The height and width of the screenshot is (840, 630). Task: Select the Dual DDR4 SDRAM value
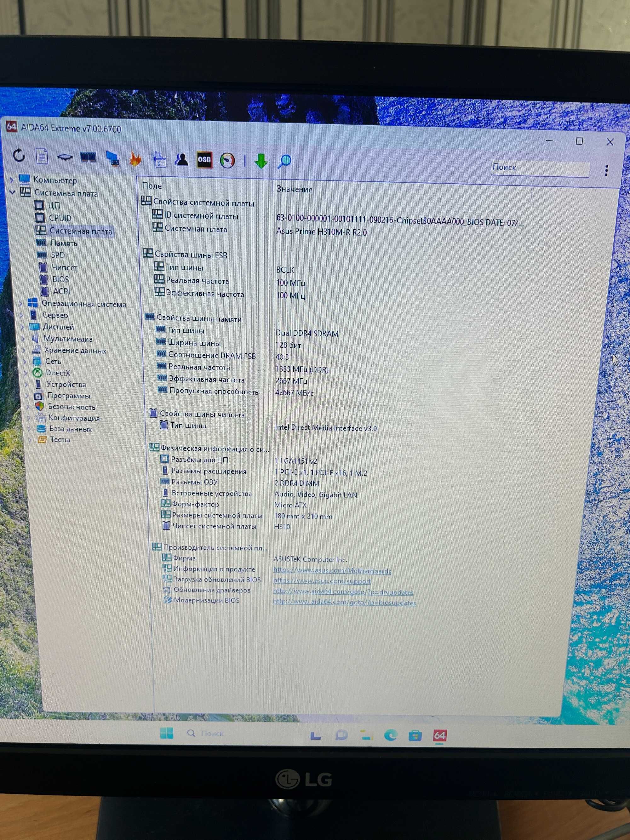[x=307, y=334]
